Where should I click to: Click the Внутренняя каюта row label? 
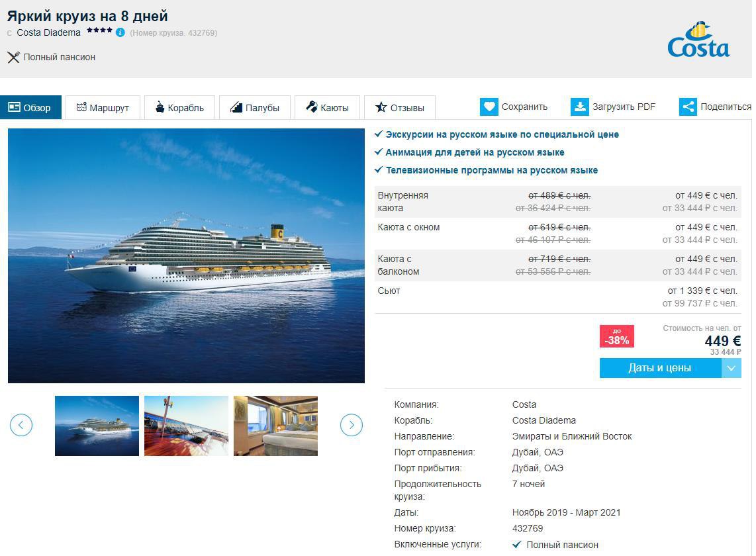pos(403,202)
